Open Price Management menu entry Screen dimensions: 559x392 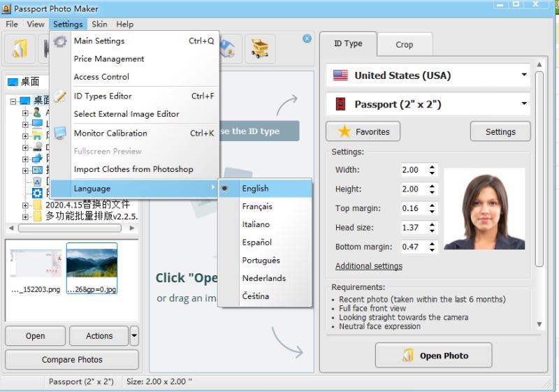pyautogui.click(x=134, y=59)
